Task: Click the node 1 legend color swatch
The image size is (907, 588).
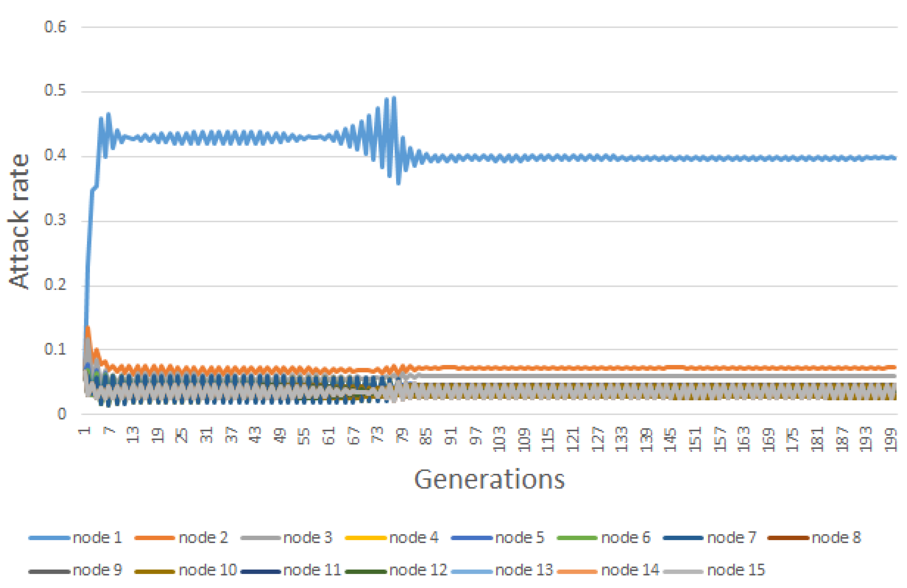Action: (50, 538)
